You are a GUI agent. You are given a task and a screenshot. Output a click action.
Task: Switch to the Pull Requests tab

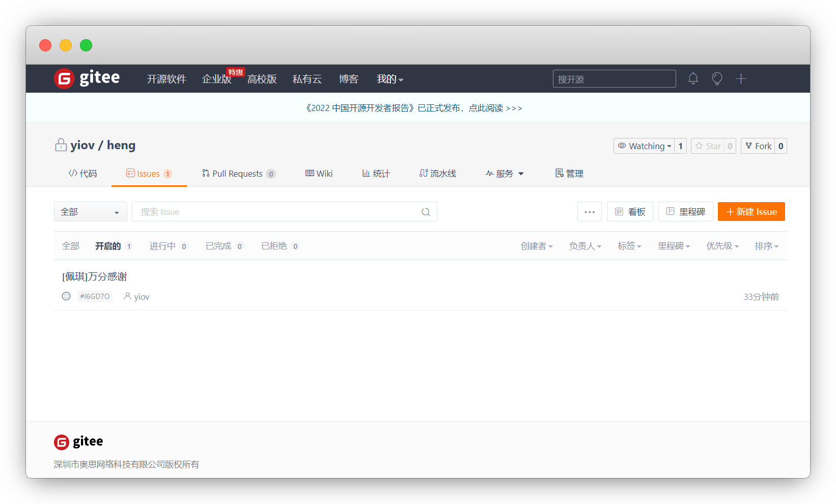point(237,174)
